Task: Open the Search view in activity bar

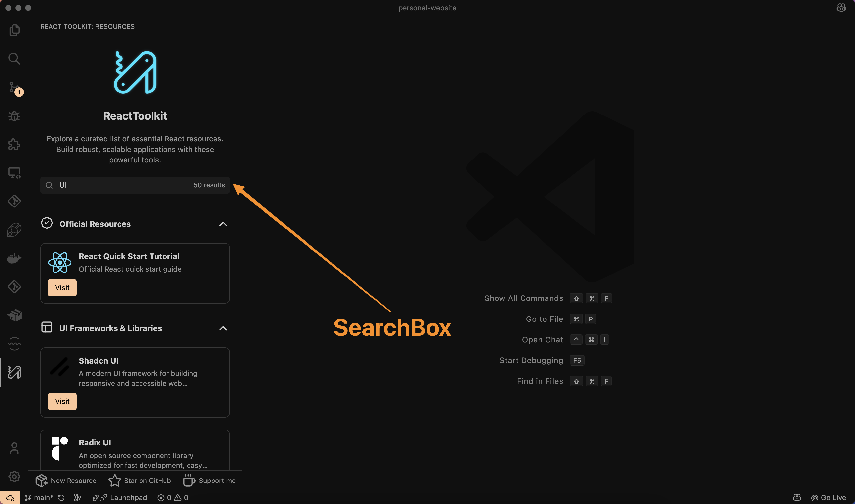Action: [x=14, y=58]
